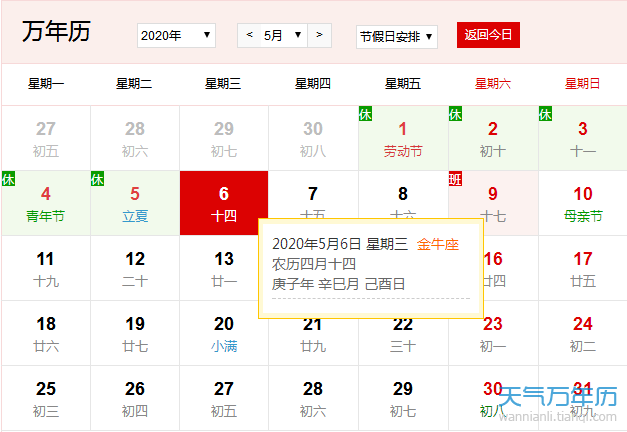Select highlighted date May 6
Image resolution: width=627 pixels, height=432 pixels.
(224, 203)
